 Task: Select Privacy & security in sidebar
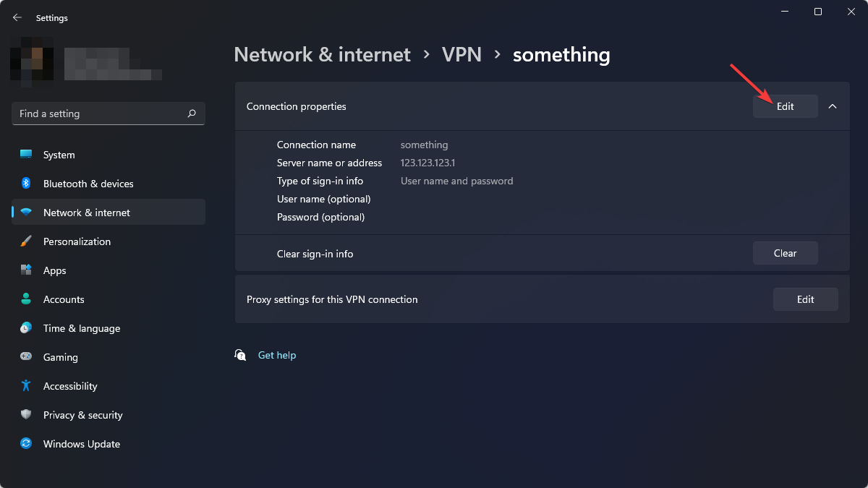(x=82, y=414)
